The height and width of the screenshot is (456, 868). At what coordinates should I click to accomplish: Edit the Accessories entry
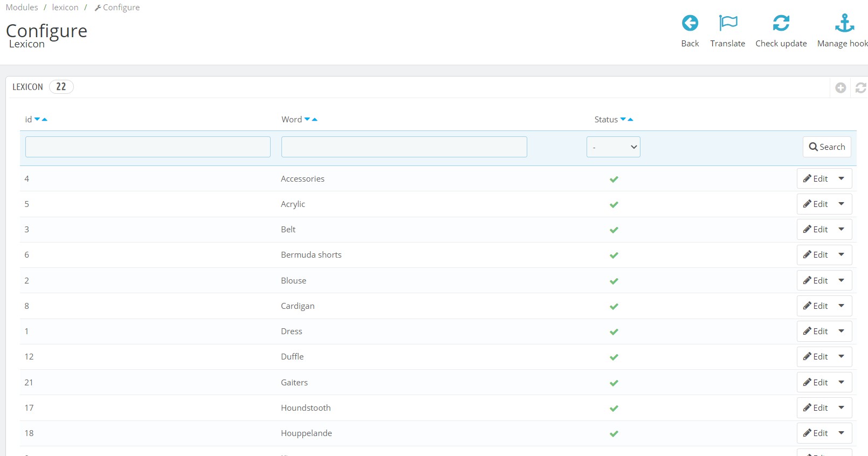pyautogui.click(x=815, y=178)
